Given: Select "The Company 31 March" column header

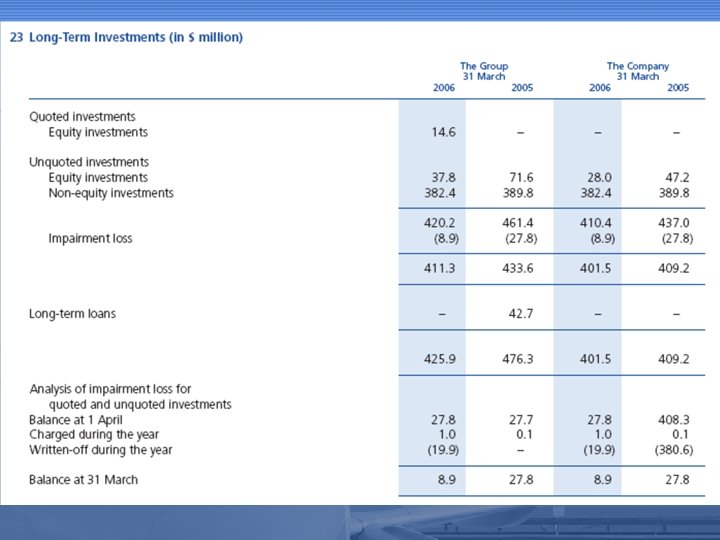Looking at the screenshot, I should 638,71.
